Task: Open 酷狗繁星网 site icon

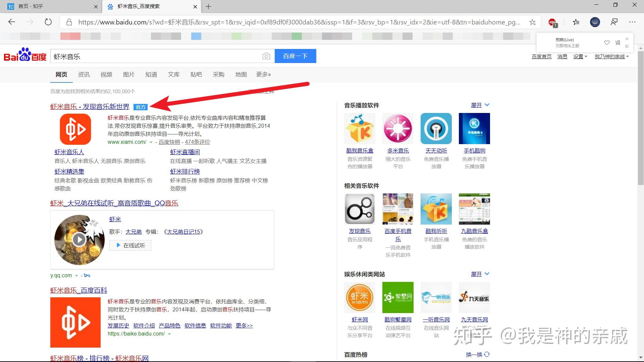Action: (398, 297)
